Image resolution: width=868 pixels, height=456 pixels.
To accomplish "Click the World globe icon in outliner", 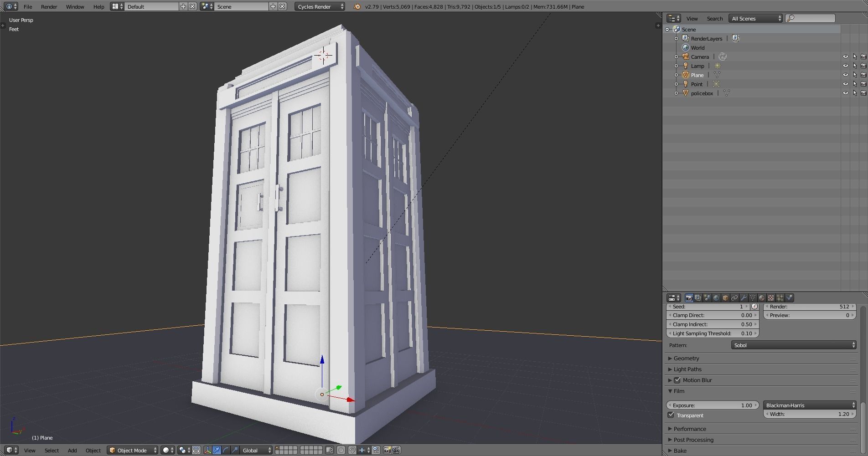I will 685,47.
